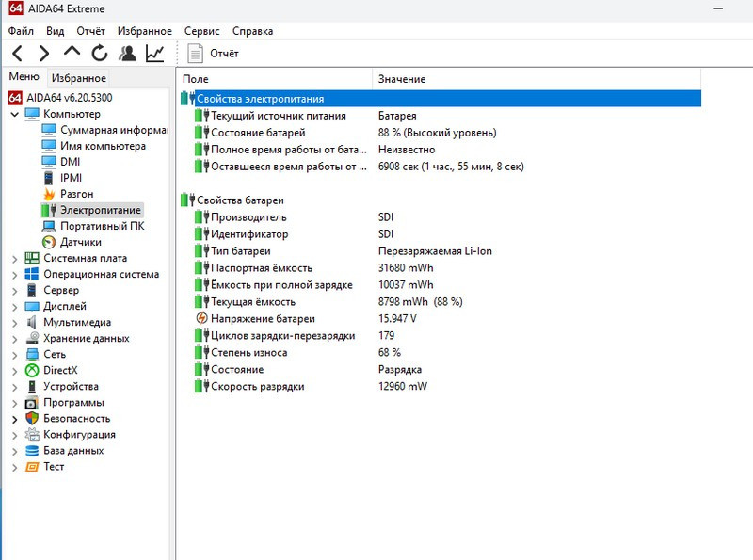This screenshot has width=753, height=560.
Task: Select the Разгон overclock item
Action: point(76,194)
